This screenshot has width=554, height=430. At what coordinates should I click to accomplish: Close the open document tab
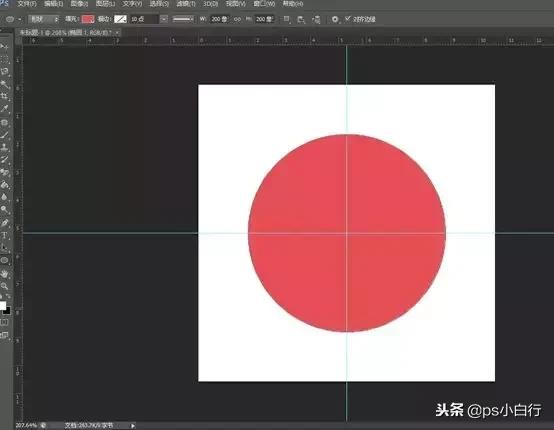117,33
